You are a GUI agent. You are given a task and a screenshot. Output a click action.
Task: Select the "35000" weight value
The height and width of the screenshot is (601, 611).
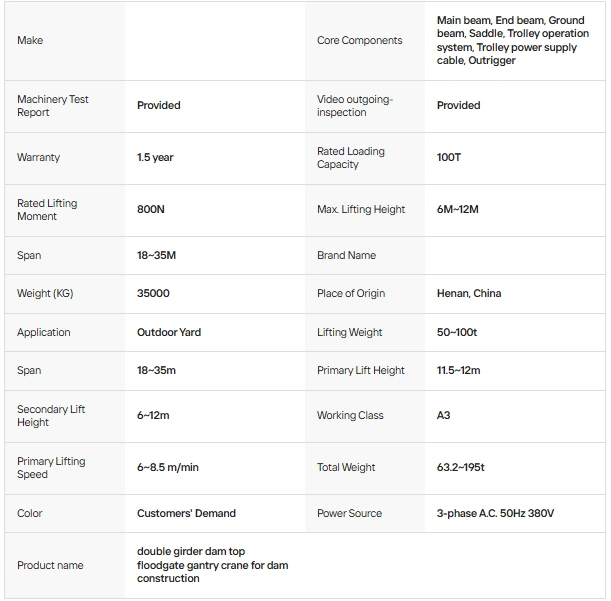pyautogui.click(x=153, y=294)
